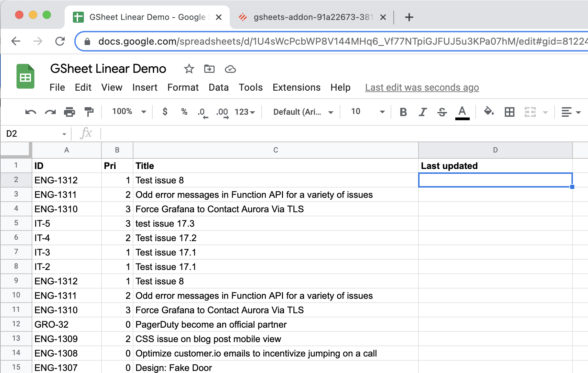
Task: Open the Edit menu
Action: tap(83, 88)
